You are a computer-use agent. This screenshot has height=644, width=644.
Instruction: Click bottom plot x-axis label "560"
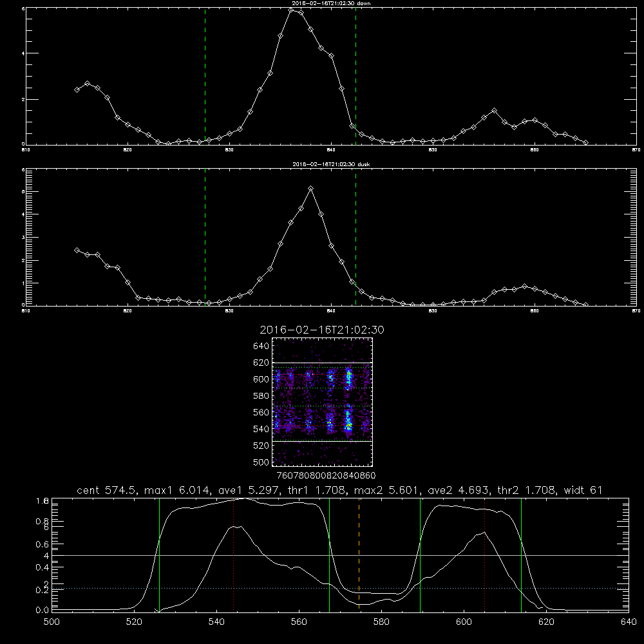click(299, 622)
